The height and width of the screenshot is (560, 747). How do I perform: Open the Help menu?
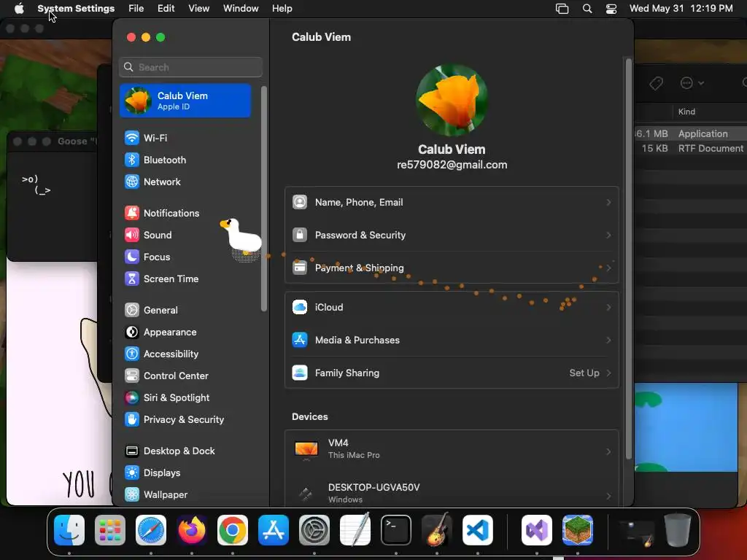tap(282, 9)
